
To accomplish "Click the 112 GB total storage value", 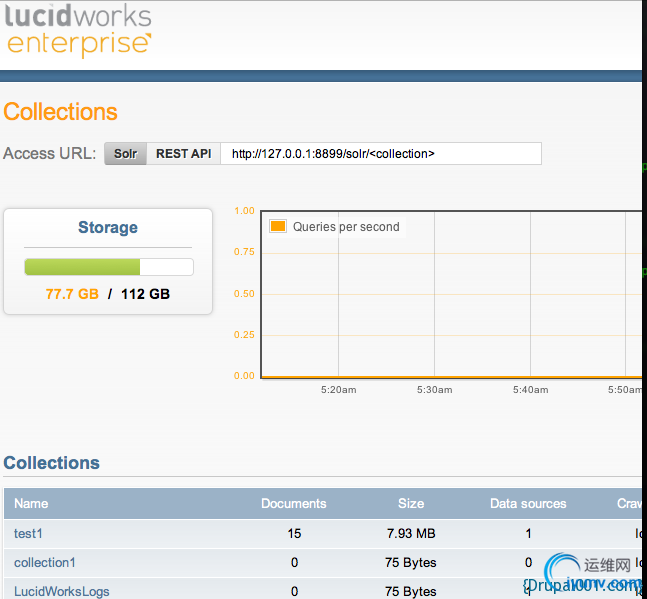I will [145, 294].
